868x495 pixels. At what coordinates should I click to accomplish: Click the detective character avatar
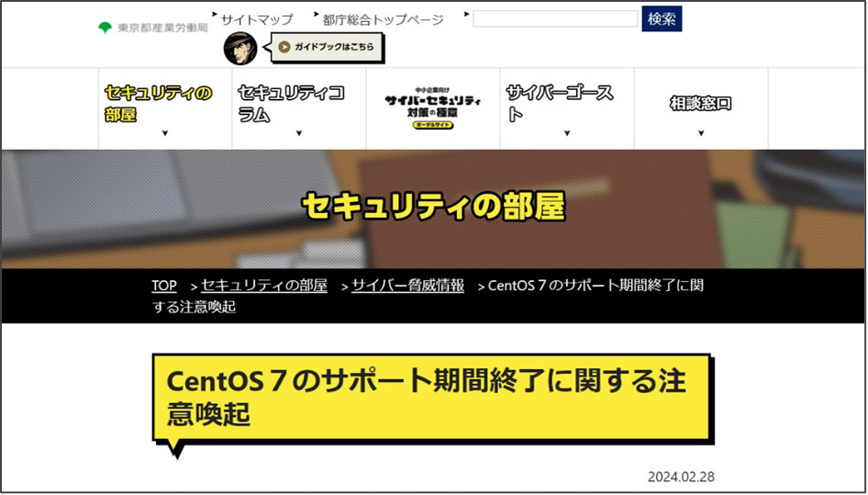[240, 48]
